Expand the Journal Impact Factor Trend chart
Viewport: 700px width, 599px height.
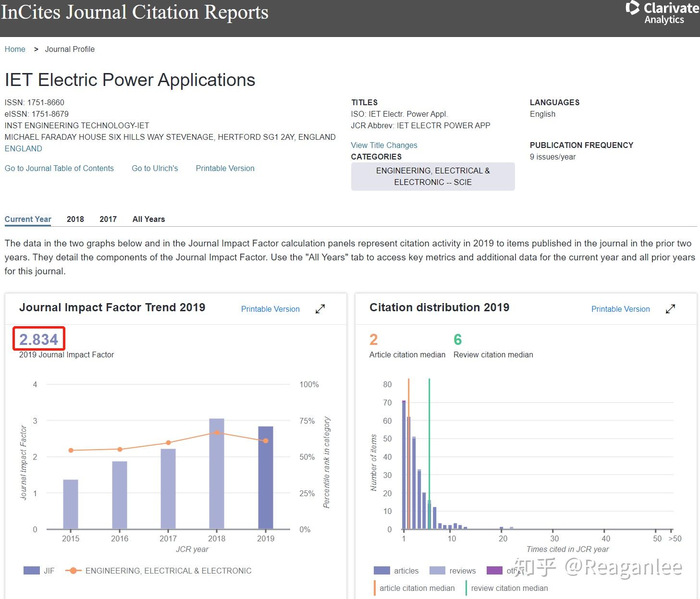pos(320,309)
